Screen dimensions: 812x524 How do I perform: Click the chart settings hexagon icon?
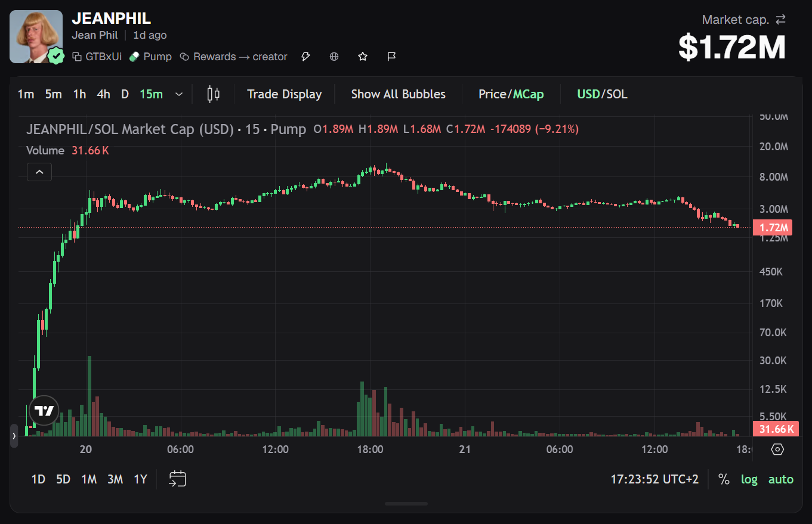coord(777,449)
